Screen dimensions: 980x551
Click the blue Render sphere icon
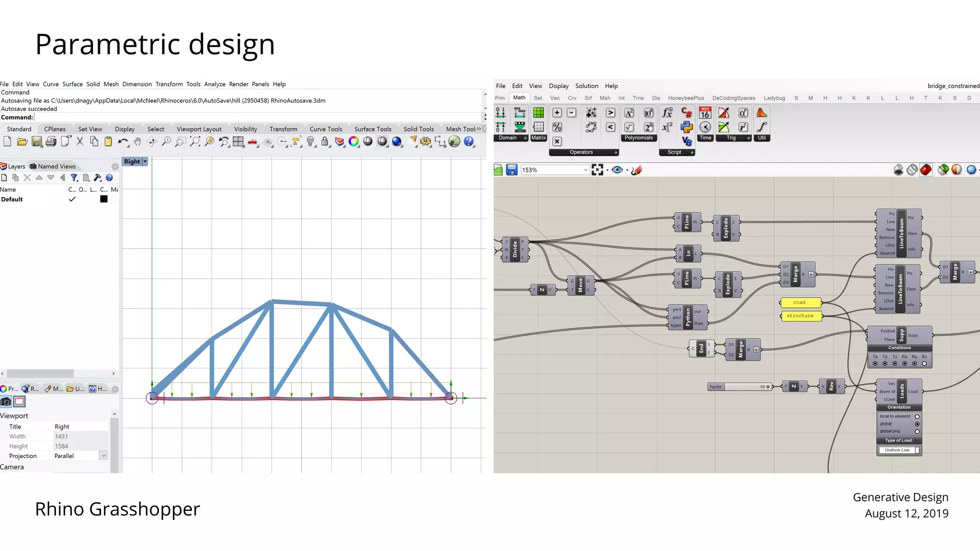[x=397, y=141]
